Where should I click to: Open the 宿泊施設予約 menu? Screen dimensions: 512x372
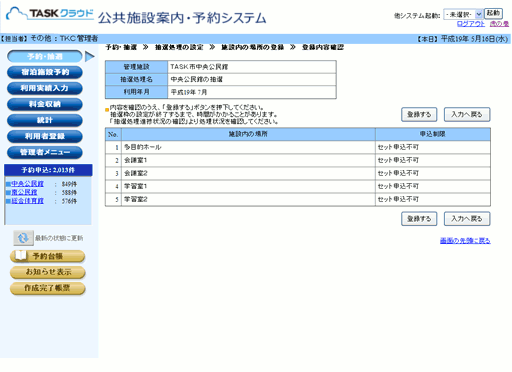[x=45, y=72]
